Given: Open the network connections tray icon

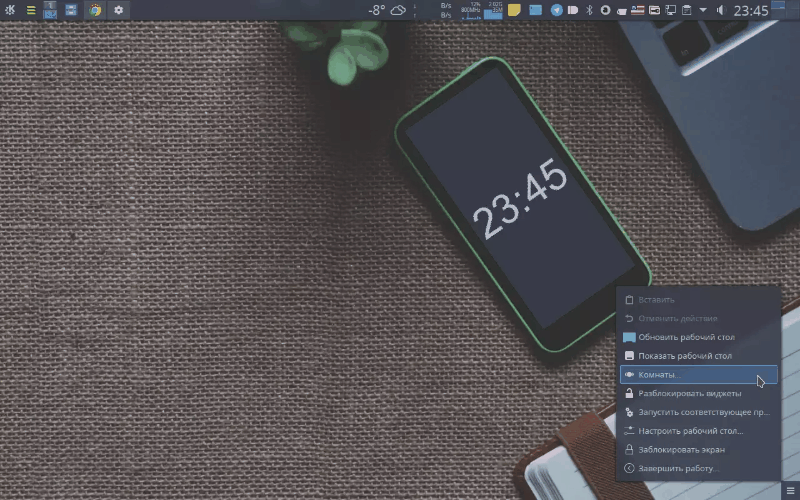Looking at the screenshot, I should (x=670, y=10).
